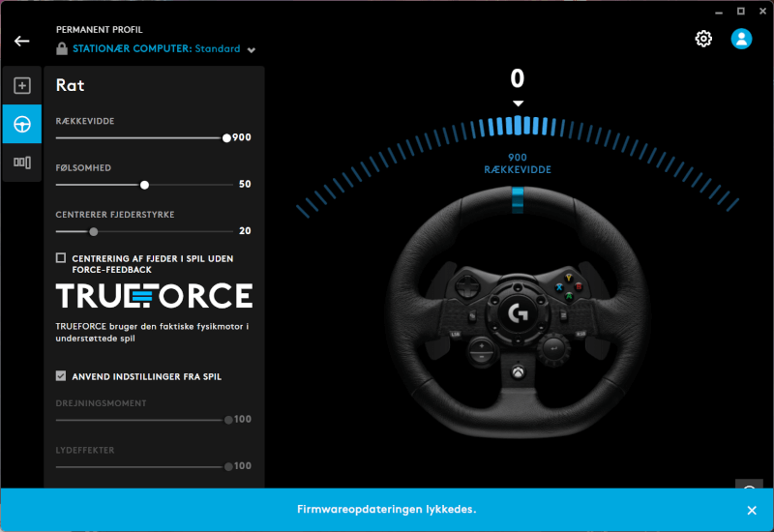This screenshot has height=532, width=774.
Task: Select the steering wheel sidebar tab
Action: (x=21, y=124)
